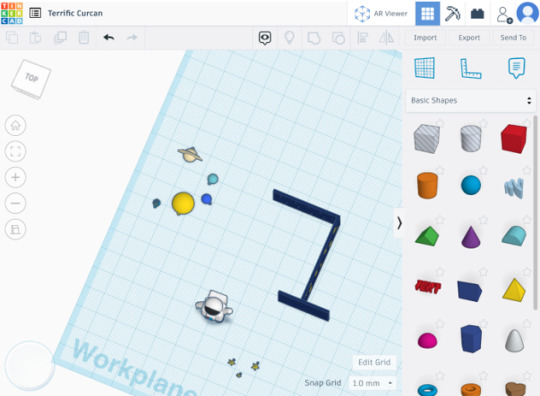Open the user profile avatar

tap(527, 13)
